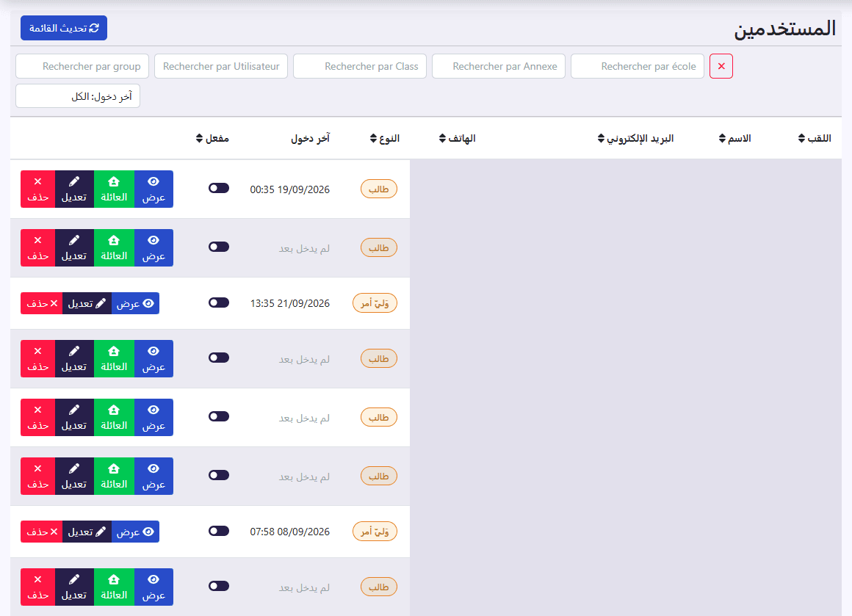Viewport: 852px width, 616px height.
Task: View the parent who logged in 07:58 08/09/2026
Action: (135, 532)
